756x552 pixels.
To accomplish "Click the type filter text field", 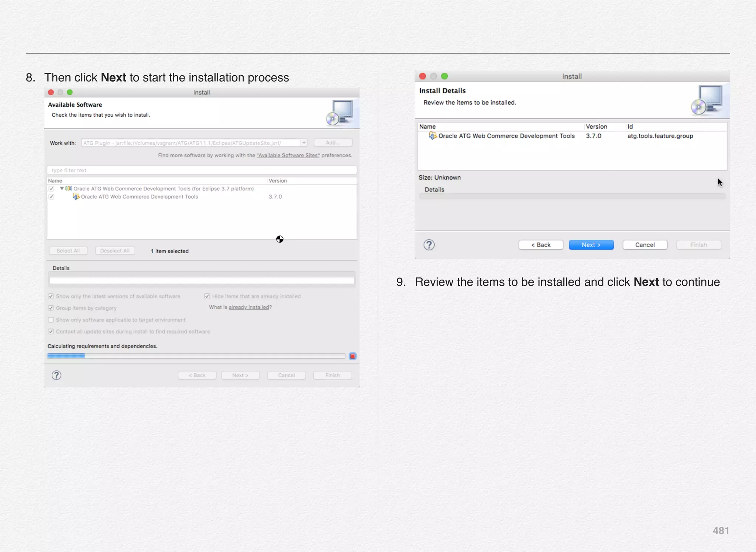I will pos(202,170).
